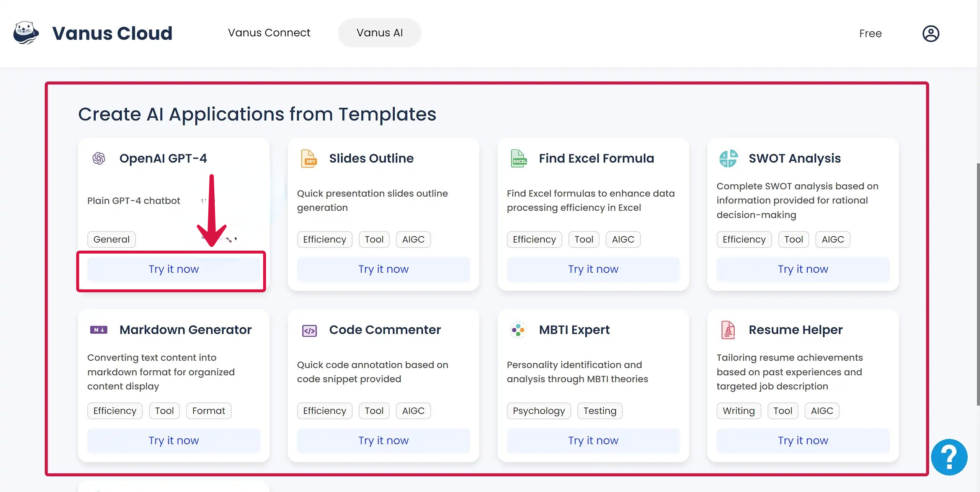Click the SWOT Analysis card title
Image resolution: width=980 pixels, height=492 pixels.
[x=795, y=158]
